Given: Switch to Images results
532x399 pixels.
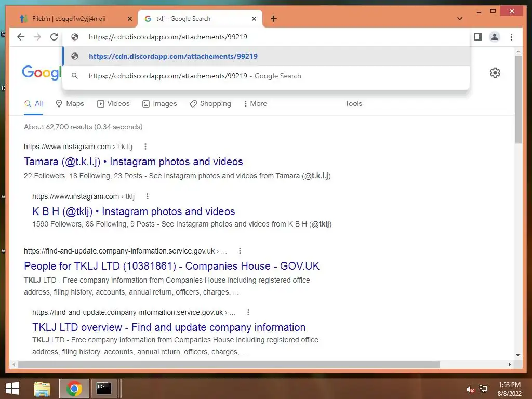Looking at the screenshot, I should (x=159, y=104).
